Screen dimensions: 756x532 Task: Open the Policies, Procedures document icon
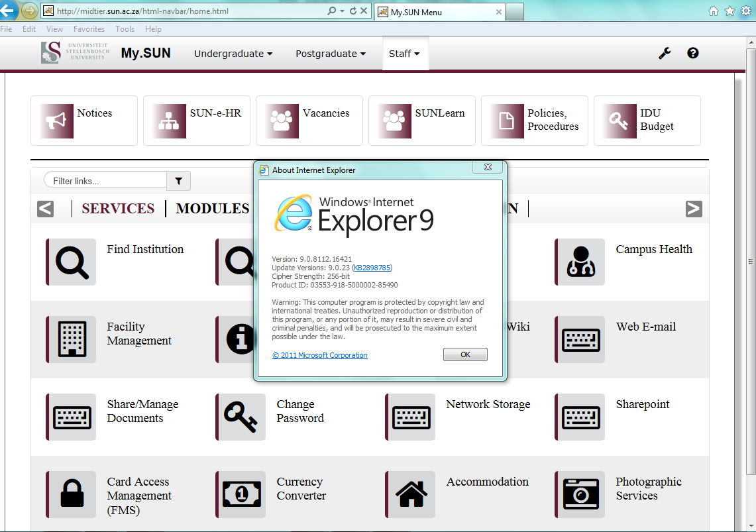(507, 121)
